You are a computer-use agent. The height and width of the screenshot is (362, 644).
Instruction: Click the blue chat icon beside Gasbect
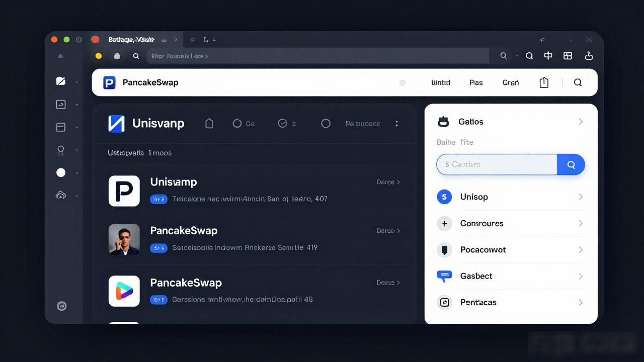(x=444, y=276)
